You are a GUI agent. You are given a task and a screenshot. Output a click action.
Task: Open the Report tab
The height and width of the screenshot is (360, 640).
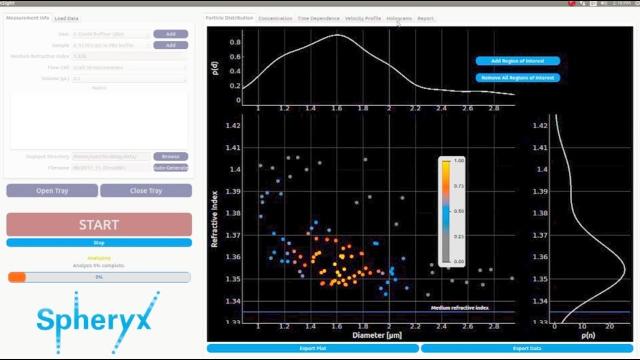click(x=425, y=19)
